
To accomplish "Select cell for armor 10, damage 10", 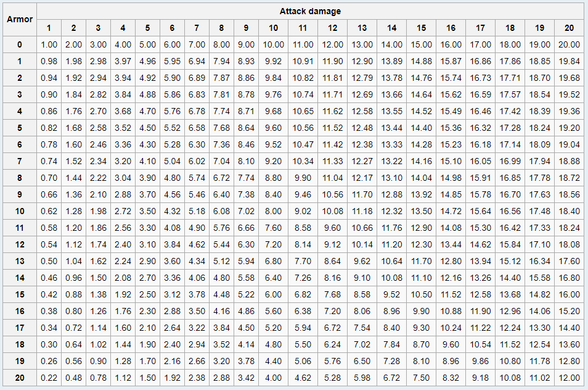I will 273,211.
